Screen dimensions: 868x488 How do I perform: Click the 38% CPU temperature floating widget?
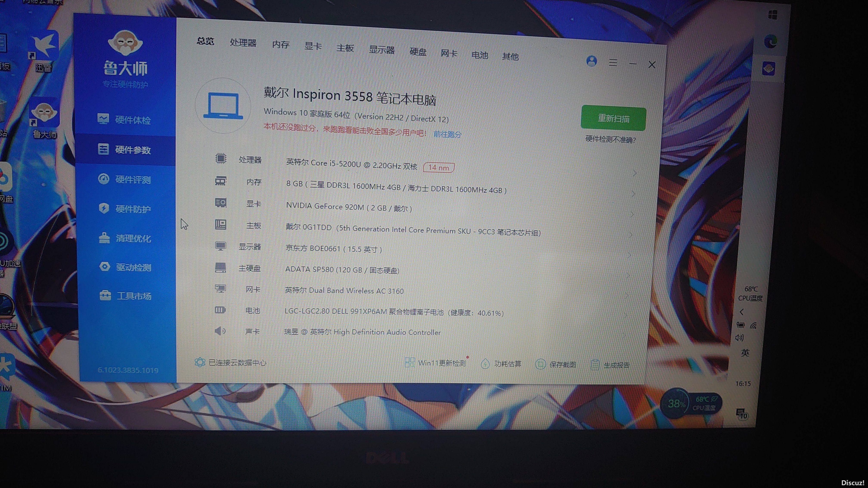691,403
